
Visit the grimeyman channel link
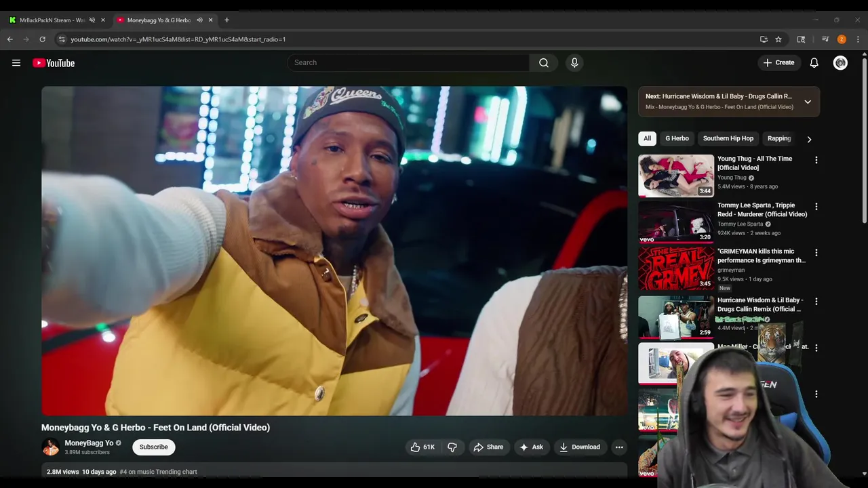[731, 270]
